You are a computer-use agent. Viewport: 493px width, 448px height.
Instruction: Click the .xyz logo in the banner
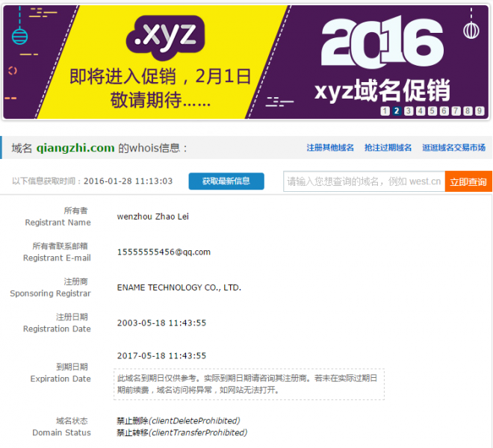[165, 34]
